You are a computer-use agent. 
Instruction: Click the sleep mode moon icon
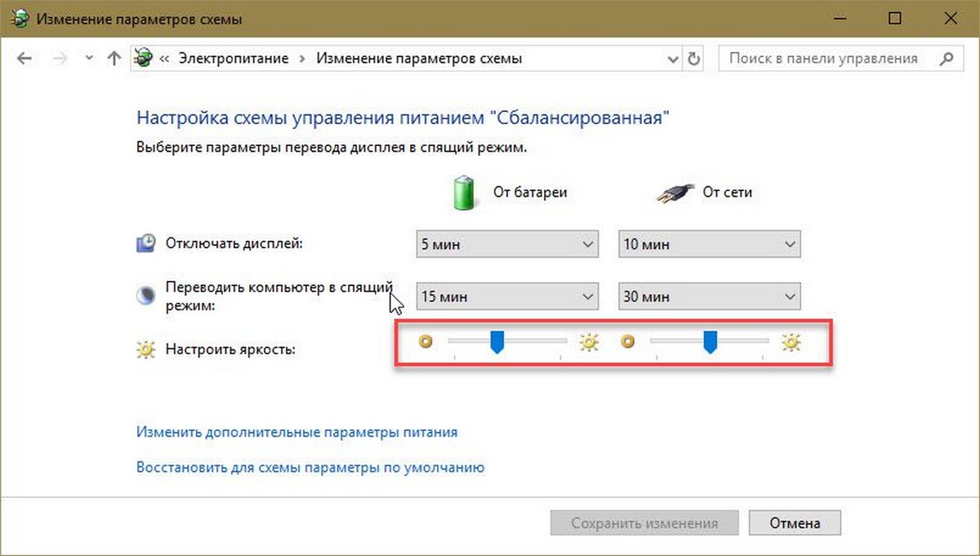(x=145, y=296)
